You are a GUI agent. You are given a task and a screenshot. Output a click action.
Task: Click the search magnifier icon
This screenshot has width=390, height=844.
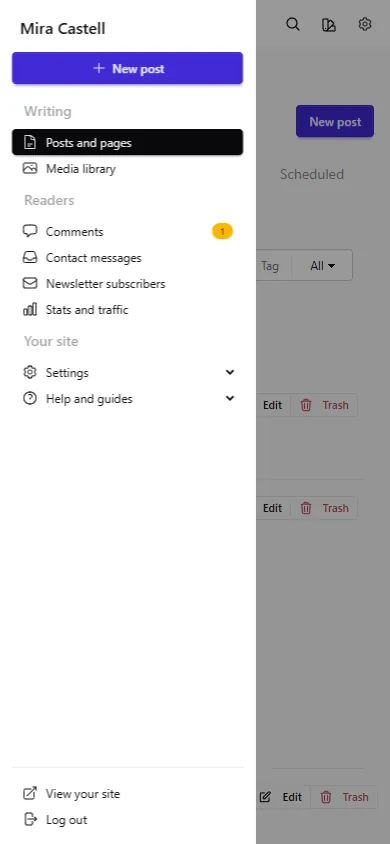(293, 25)
